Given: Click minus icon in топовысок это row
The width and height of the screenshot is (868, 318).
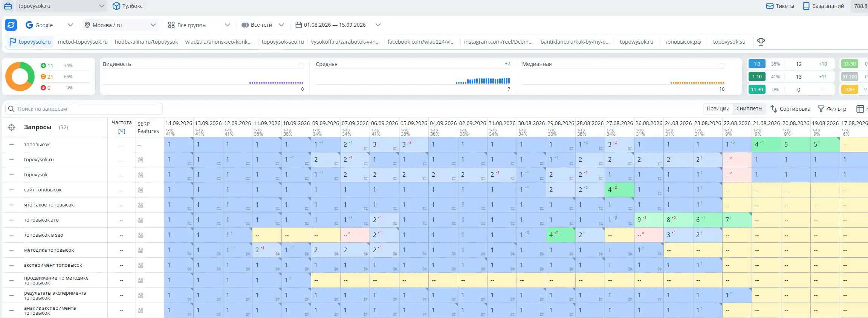Looking at the screenshot, I should pos(12,220).
